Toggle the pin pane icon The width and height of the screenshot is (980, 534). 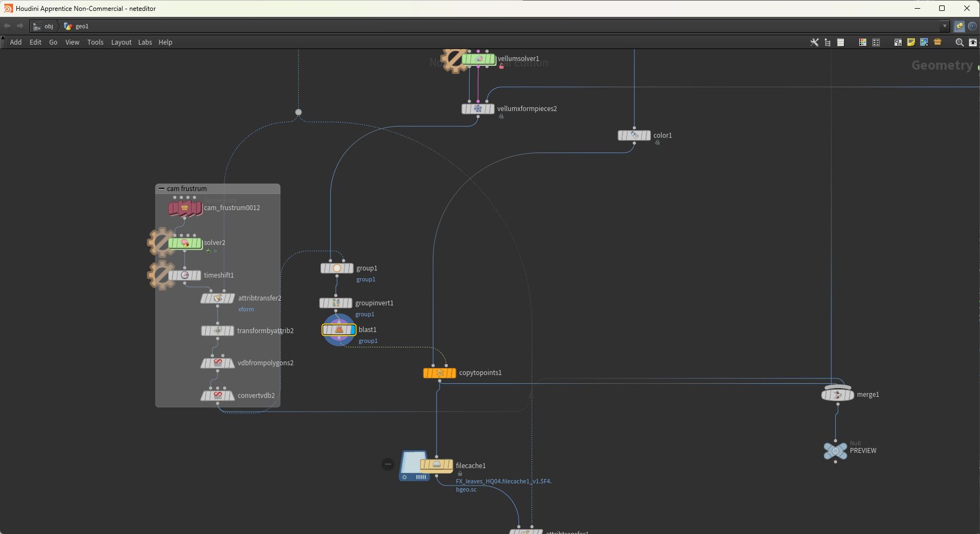[959, 26]
